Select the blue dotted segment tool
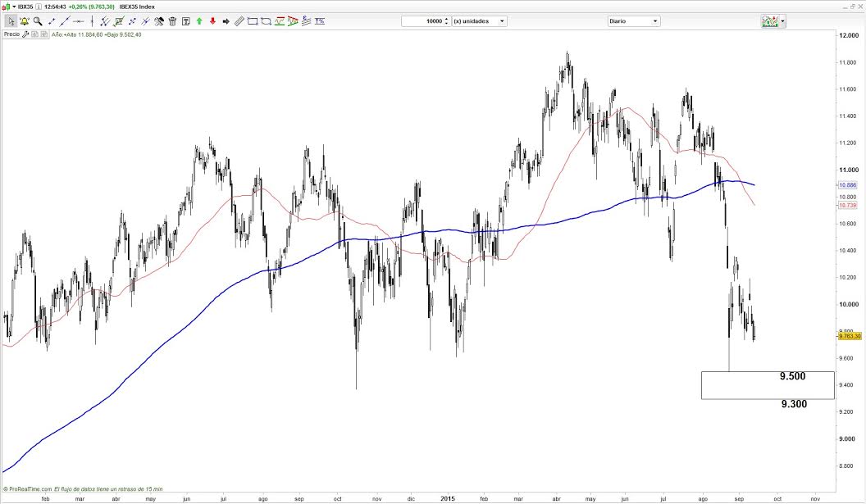Screen dimensions: 866x504 [x=132, y=21]
